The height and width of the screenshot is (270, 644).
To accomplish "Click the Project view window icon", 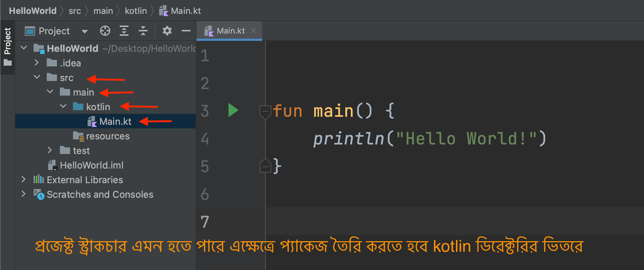I will point(30,31).
